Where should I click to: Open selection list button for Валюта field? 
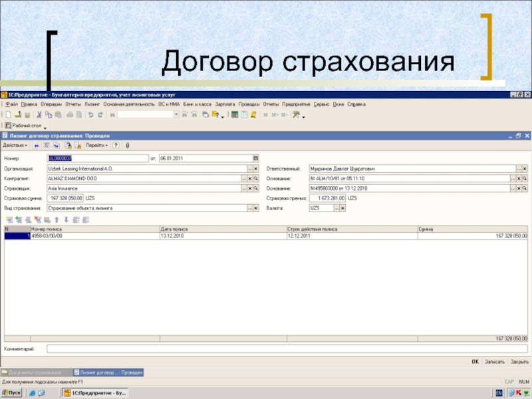coord(336,208)
